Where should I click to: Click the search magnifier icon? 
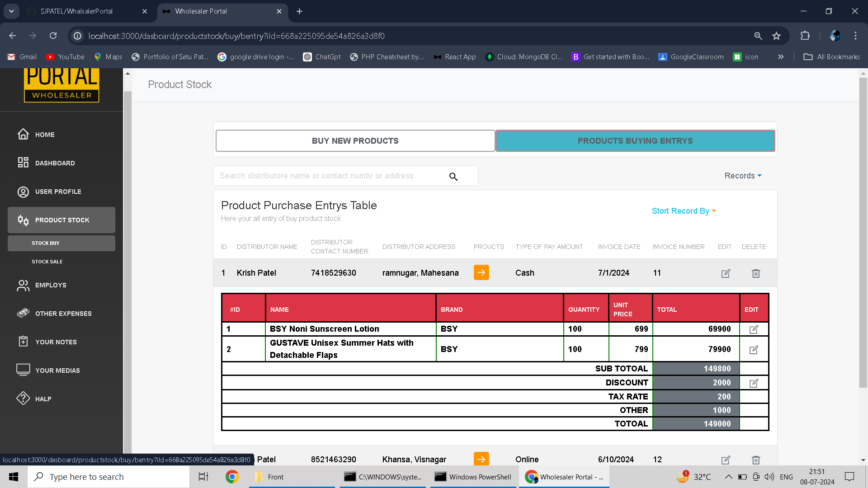click(x=453, y=177)
